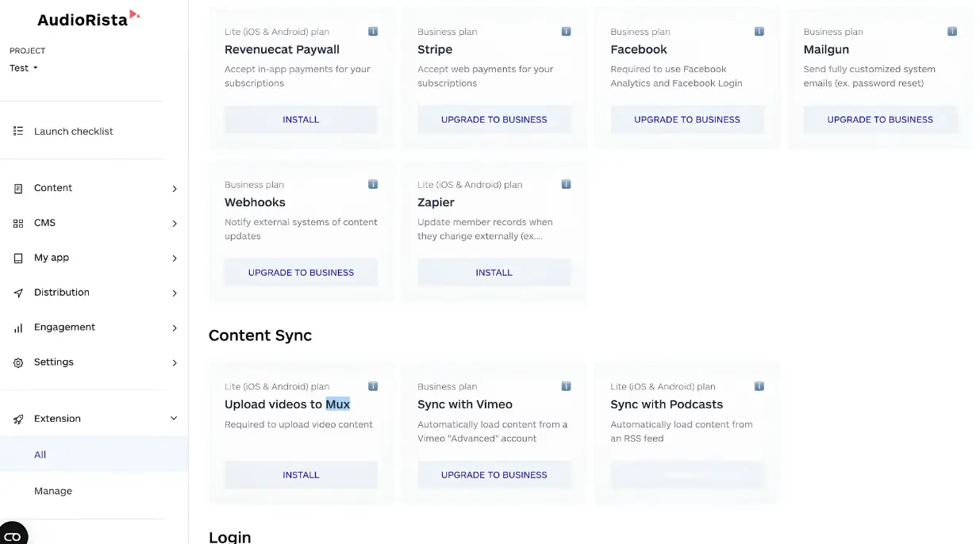Image resolution: width=980 pixels, height=544 pixels.
Task: Show info icon on Stripe card
Action: (x=566, y=32)
